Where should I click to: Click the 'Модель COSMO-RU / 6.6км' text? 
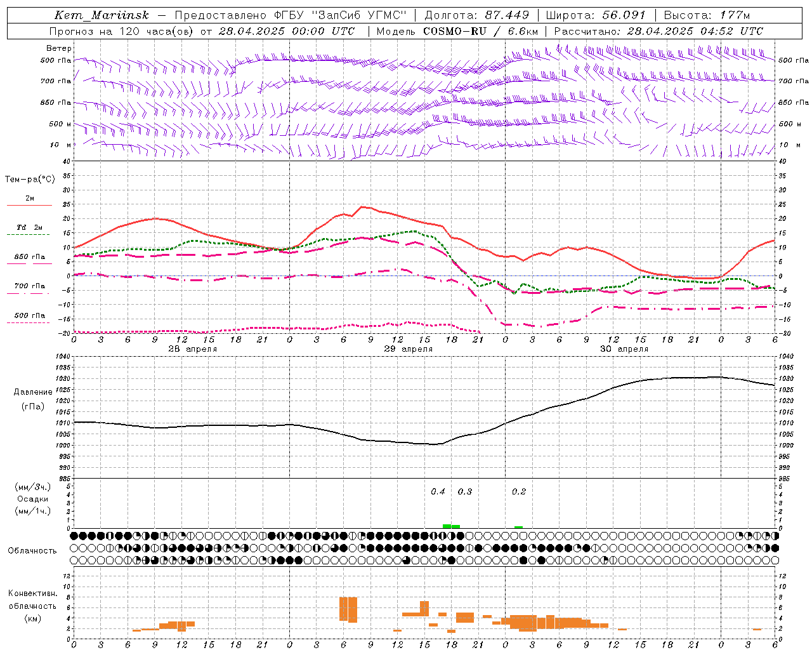point(457,31)
